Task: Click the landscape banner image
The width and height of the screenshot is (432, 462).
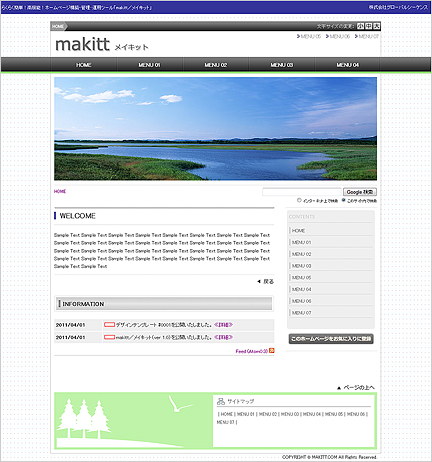Action: click(216, 129)
